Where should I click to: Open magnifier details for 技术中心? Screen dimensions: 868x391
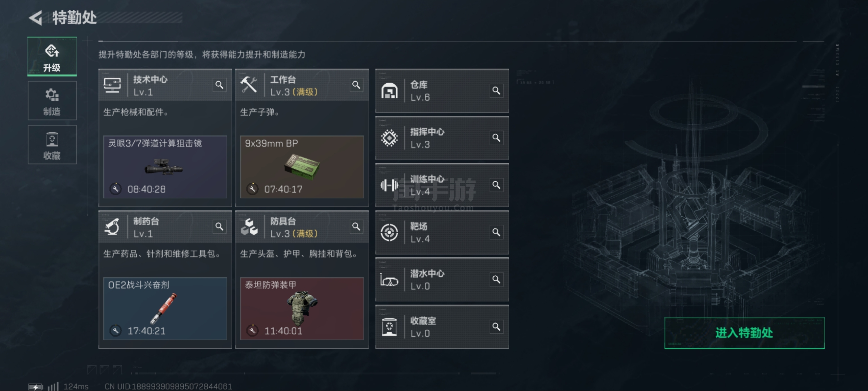coord(219,85)
